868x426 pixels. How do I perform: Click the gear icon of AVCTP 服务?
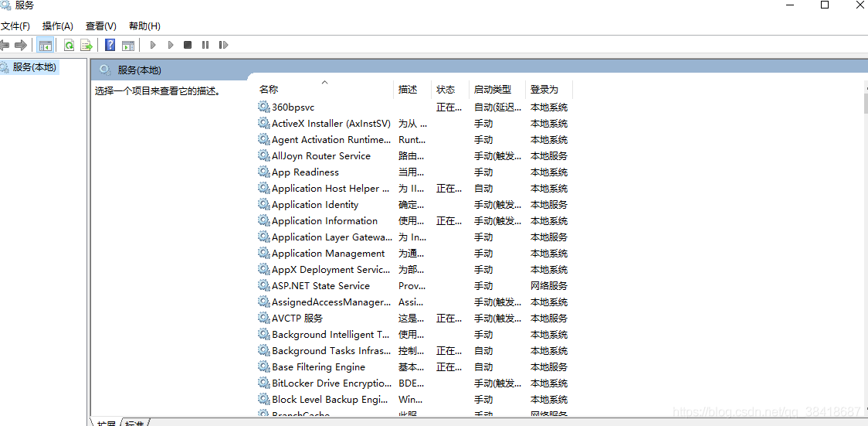(263, 318)
